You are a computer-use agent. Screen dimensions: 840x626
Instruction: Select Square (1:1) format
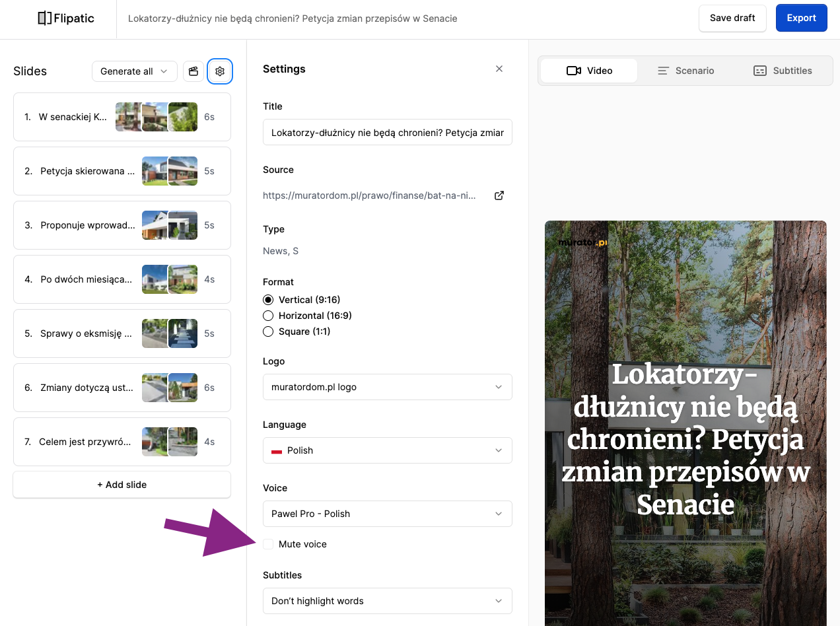(268, 331)
